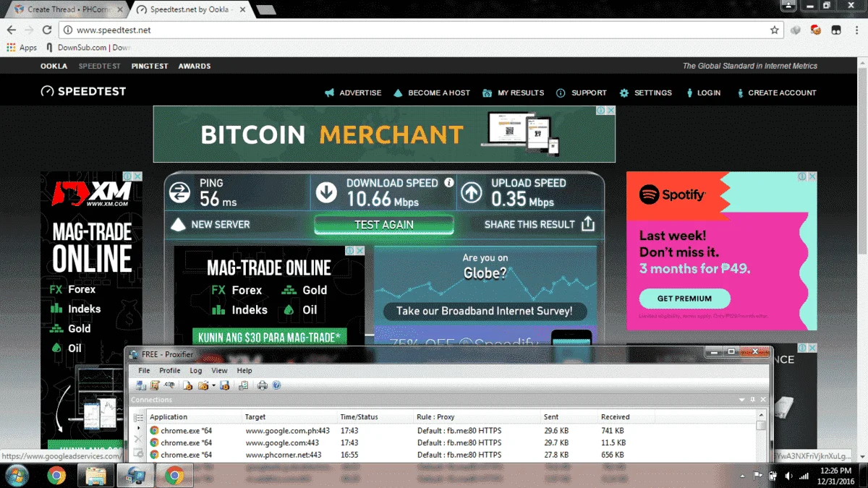Open Proxifier File menu
This screenshot has height=488, width=868.
[144, 370]
